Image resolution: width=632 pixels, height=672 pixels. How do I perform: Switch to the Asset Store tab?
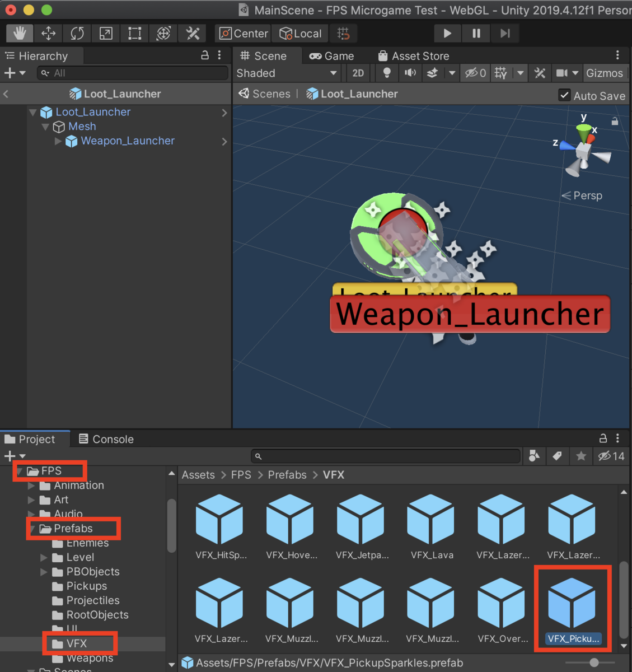[414, 56]
